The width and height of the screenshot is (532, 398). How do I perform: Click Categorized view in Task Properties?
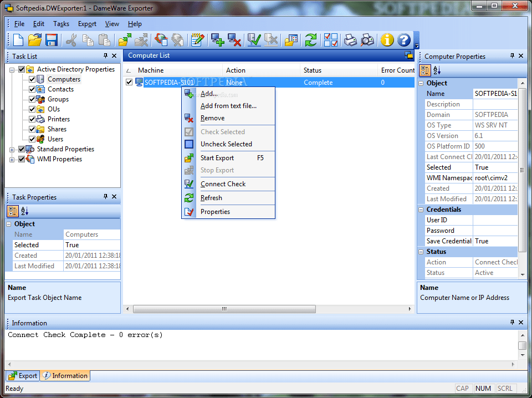13,211
